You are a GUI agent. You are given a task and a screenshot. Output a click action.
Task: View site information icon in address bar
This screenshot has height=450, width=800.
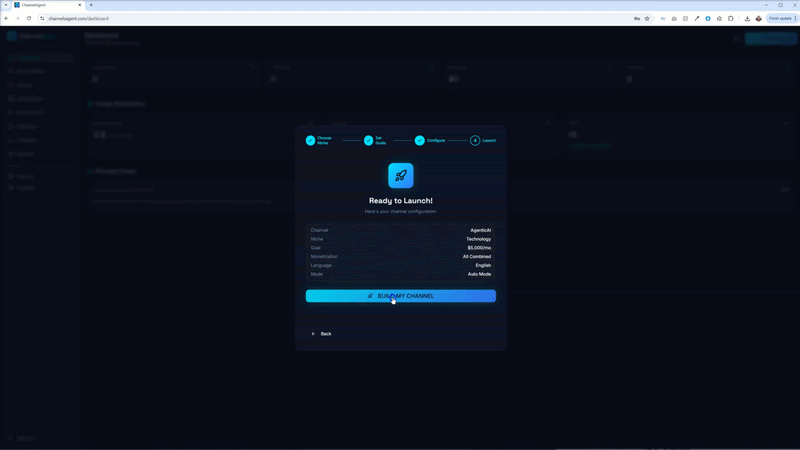pyautogui.click(x=42, y=18)
